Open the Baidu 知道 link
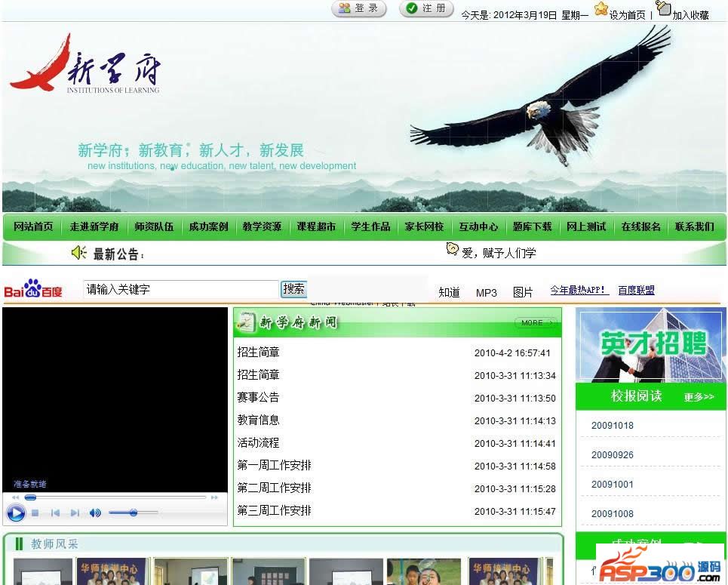Viewport: 728px width, 585px height. click(x=449, y=293)
